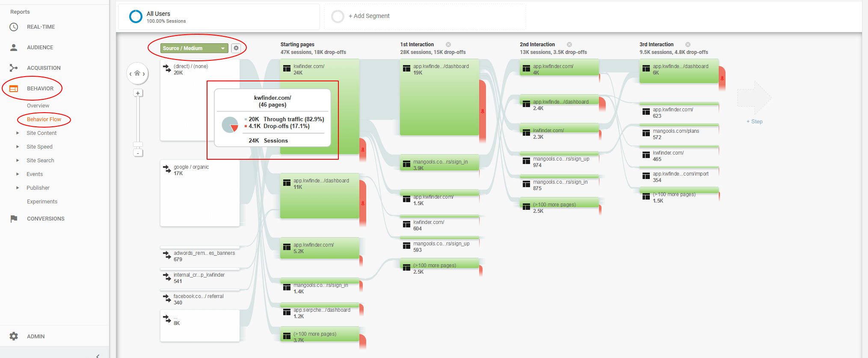Open dimension settings gear icon
This screenshot has height=358, width=868.
(x=236, y=48)
